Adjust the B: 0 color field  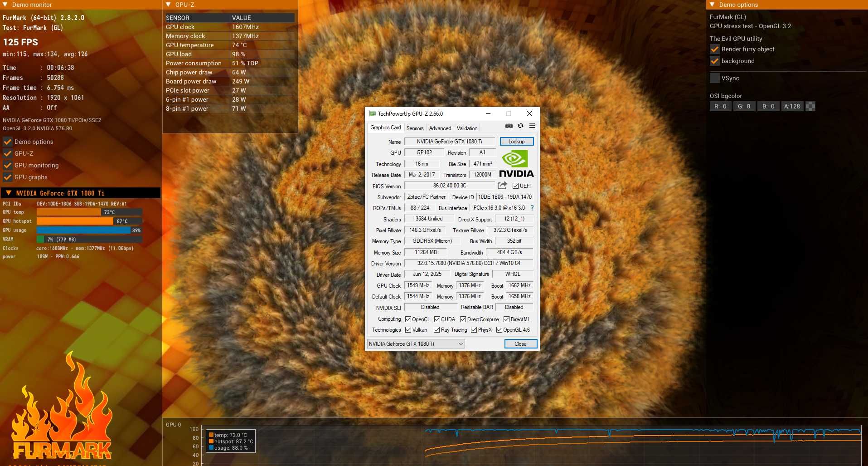click(768, 106)
